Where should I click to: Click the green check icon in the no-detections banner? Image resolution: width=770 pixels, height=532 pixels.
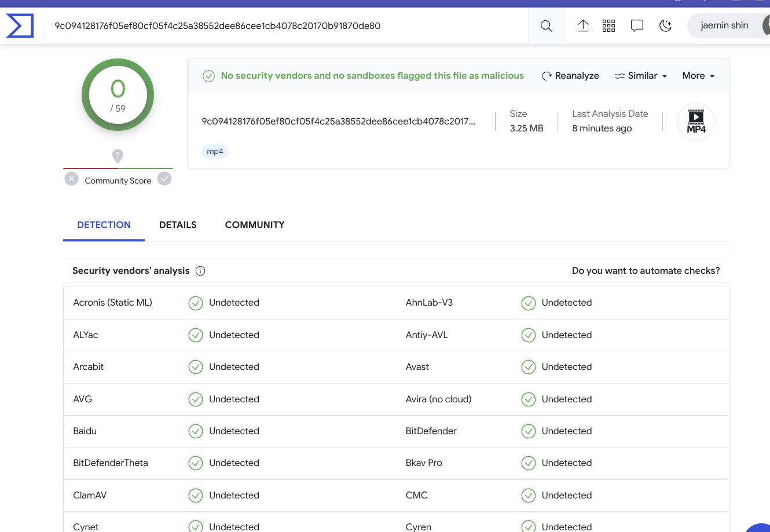pyautogui.click(x=208, y=76)
